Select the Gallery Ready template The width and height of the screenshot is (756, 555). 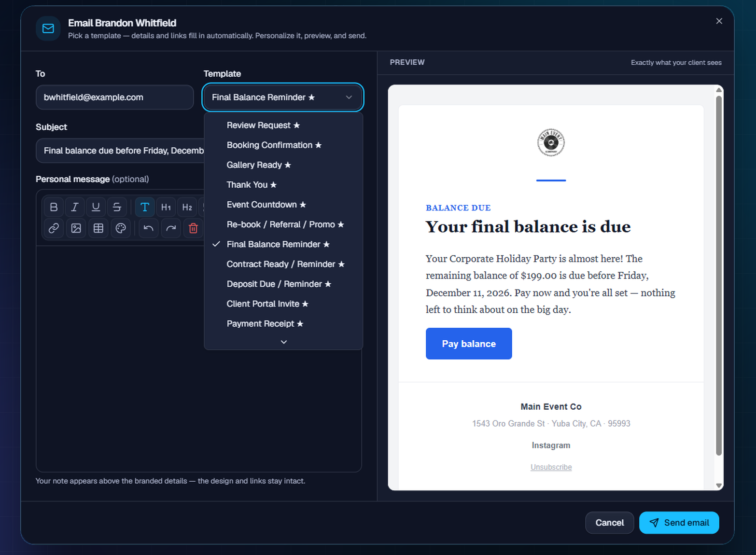point(283,165)
